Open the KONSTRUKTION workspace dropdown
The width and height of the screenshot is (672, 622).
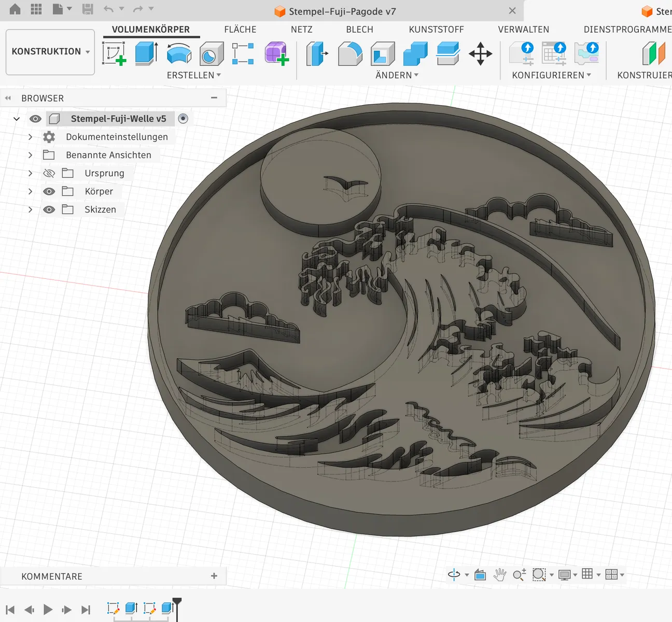50,52
